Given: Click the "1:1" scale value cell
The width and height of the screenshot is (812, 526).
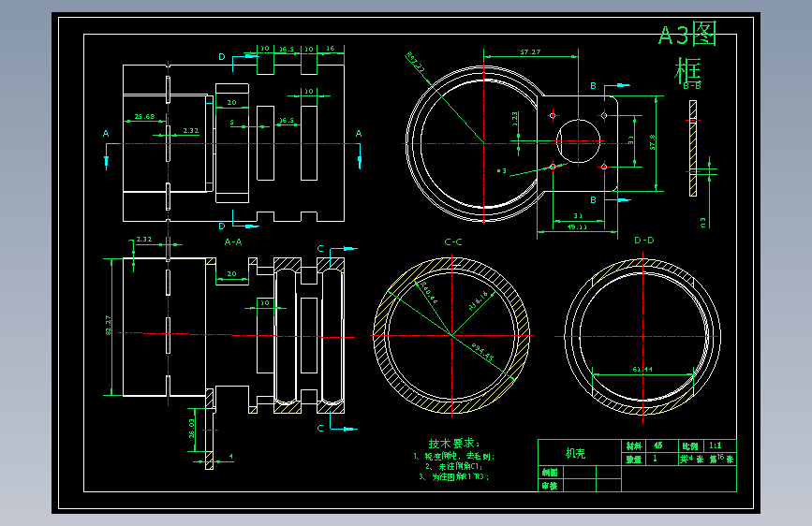Looking at the screenshot, I should pos(718,446).
